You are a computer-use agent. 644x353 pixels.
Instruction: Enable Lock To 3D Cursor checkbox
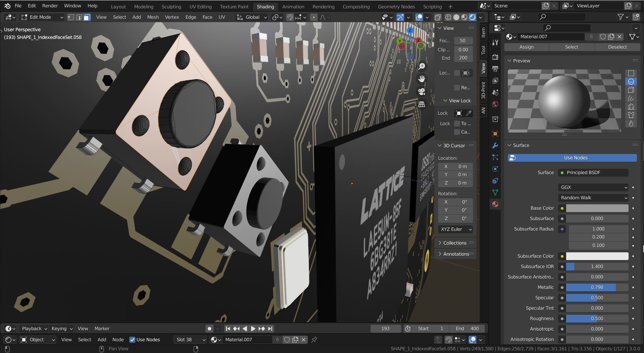(457, 123)
